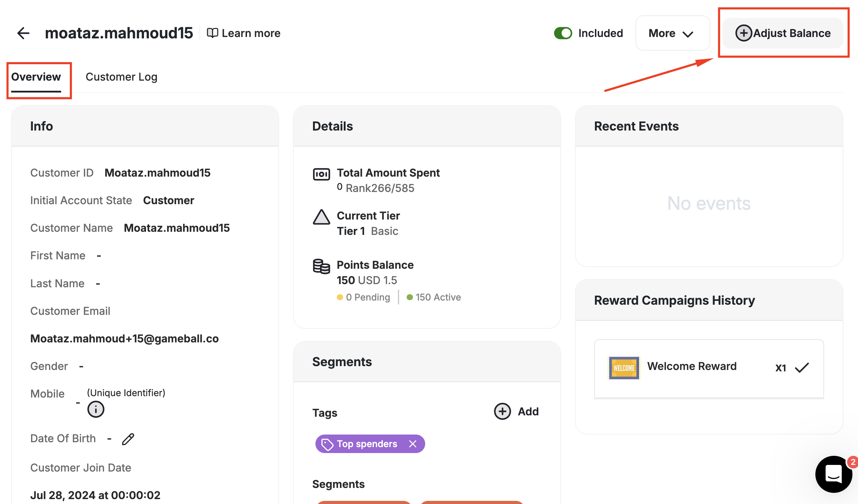Click the Points Balance coins icon

click(321, 267)
